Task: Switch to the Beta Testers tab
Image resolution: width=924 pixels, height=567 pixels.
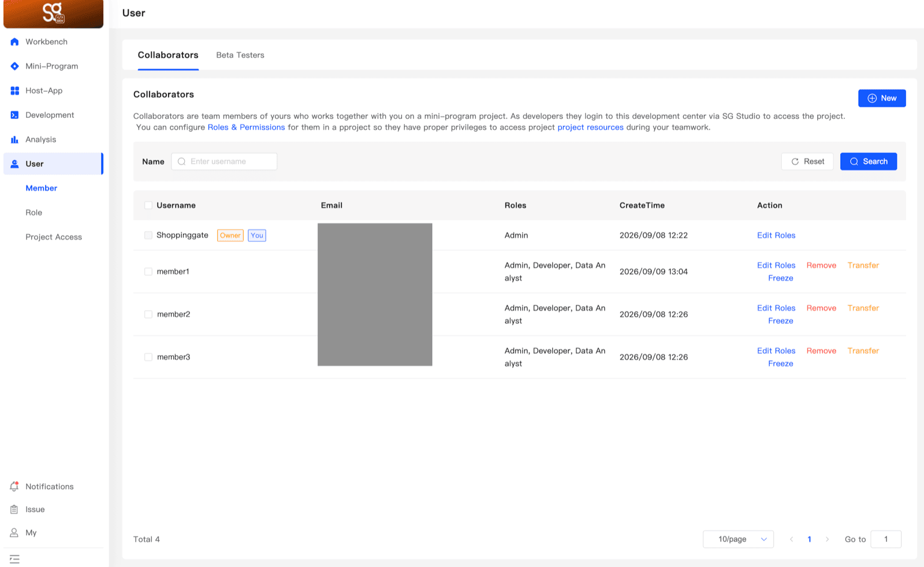Action: pyautogui.click(x=240, y=55)
